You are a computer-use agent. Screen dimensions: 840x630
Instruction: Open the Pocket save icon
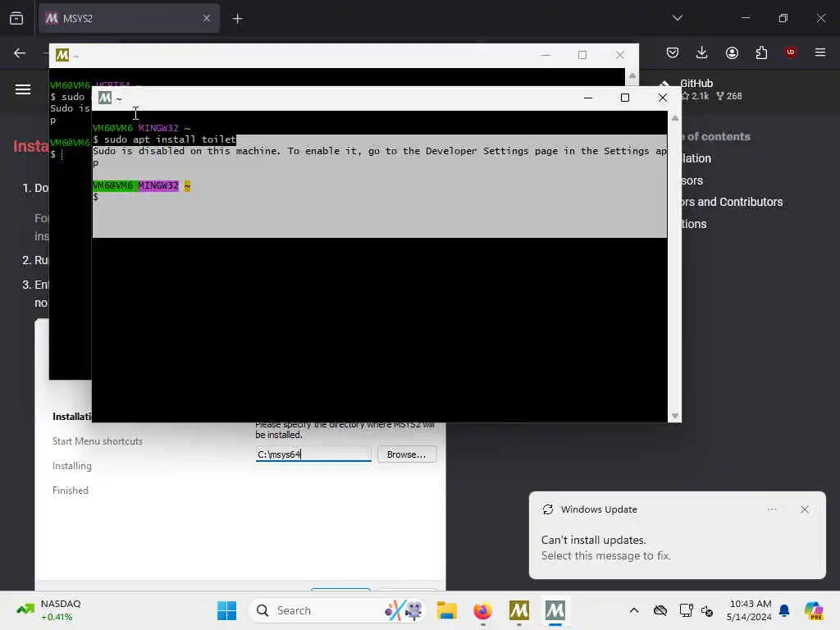[x=673, y=52]
